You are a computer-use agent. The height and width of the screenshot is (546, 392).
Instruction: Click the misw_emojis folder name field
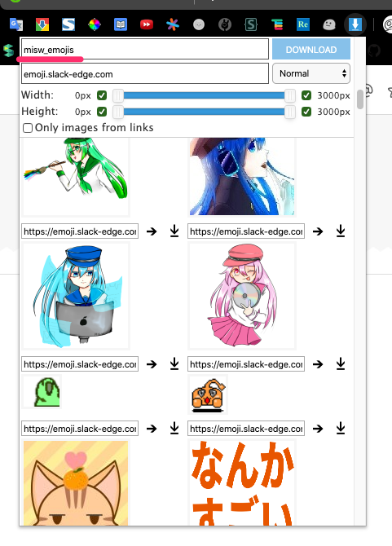pos(145,50)
